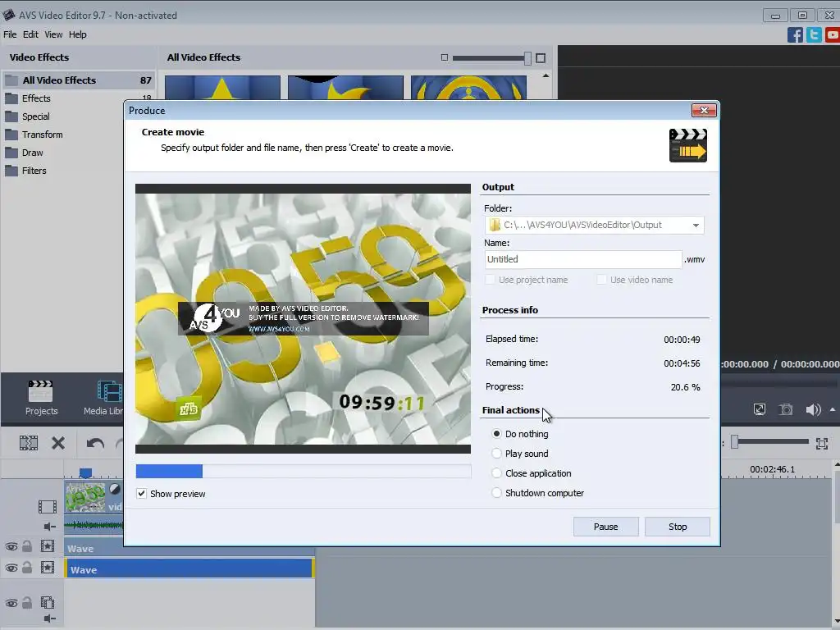Unlock the video overlay track
The height and width of the screenshot is (630, 840).
27,603
